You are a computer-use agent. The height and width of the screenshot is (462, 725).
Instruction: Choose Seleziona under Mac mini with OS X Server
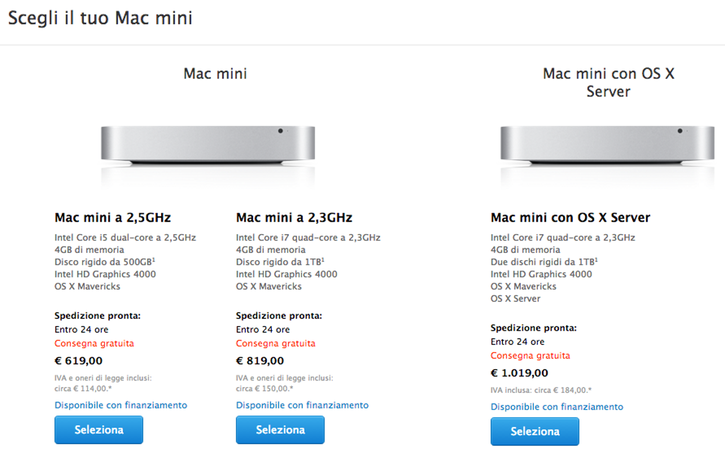click(x=534, y=432)
